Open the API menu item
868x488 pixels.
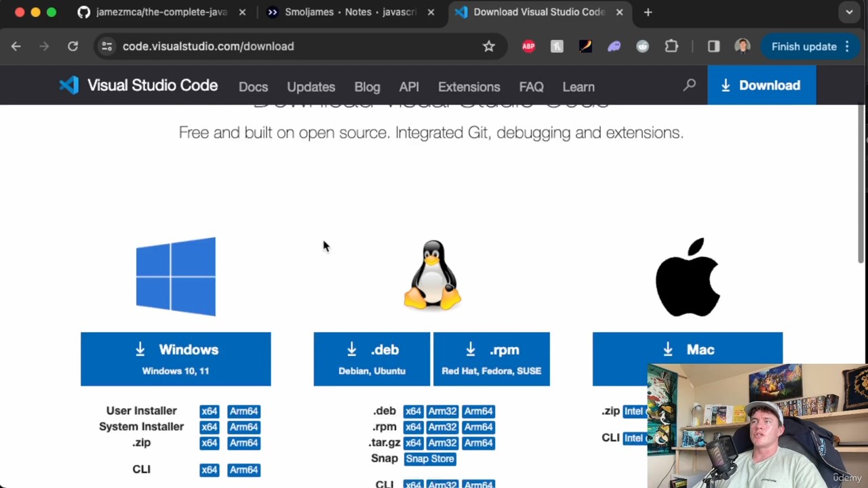(x=409, y=87)
